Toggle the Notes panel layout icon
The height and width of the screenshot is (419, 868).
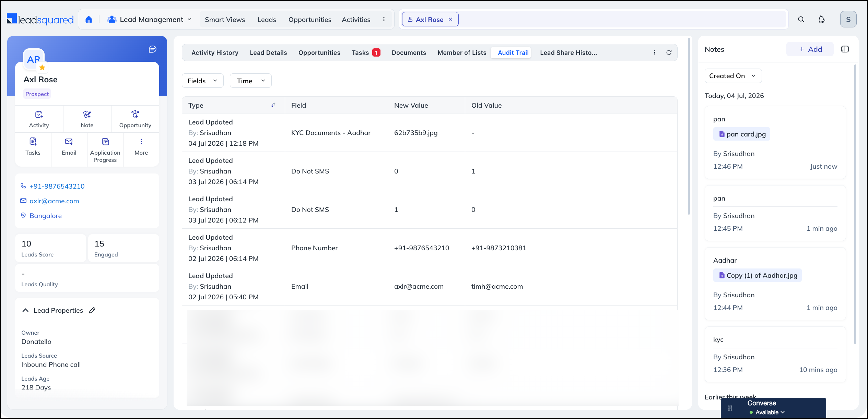pyautogui.click(x=845, y=49)
